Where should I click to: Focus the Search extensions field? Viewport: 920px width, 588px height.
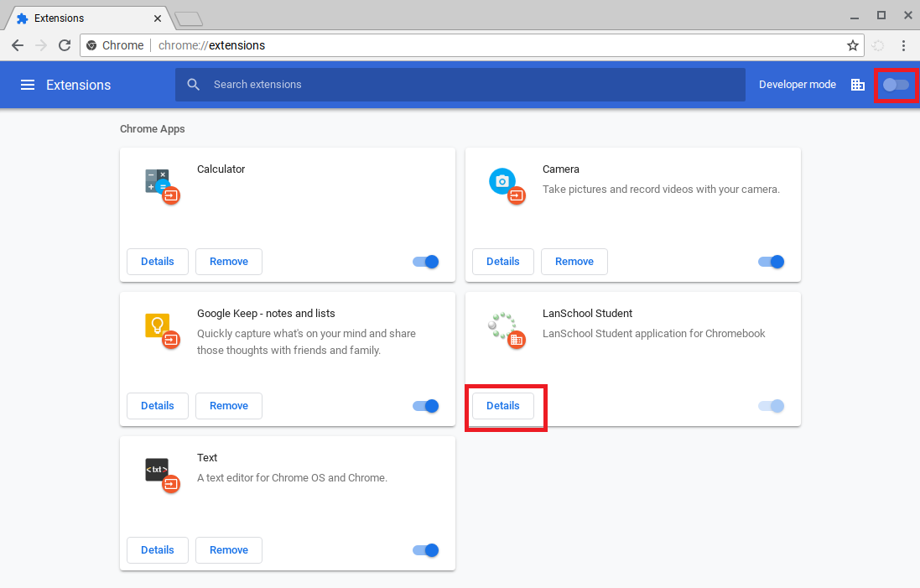click(460, 85)
